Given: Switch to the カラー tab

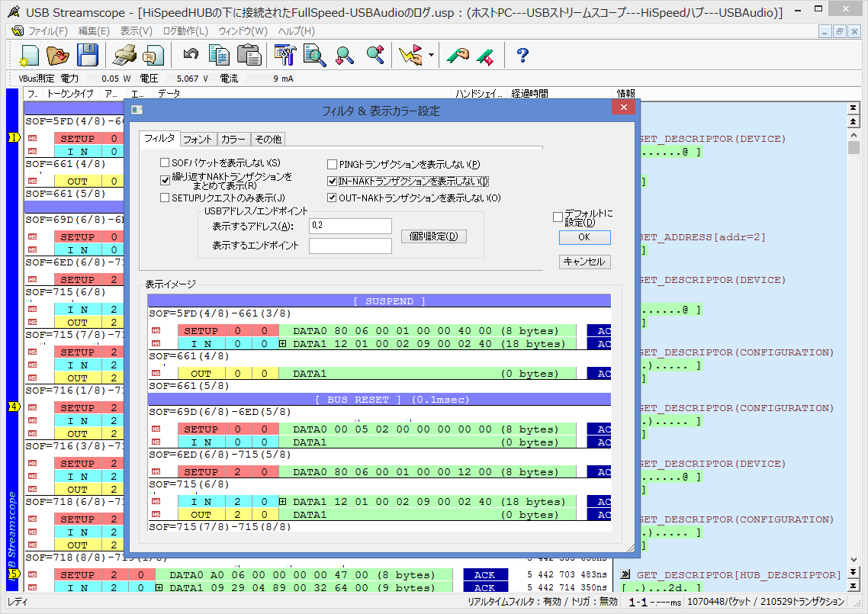Looking at the screenshot, I should (x=233, y=140).
